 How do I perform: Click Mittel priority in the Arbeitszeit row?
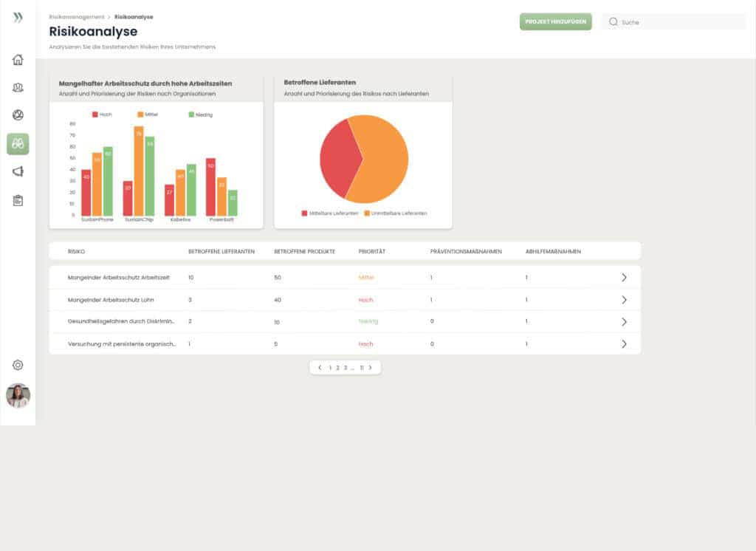click(366, 278)
